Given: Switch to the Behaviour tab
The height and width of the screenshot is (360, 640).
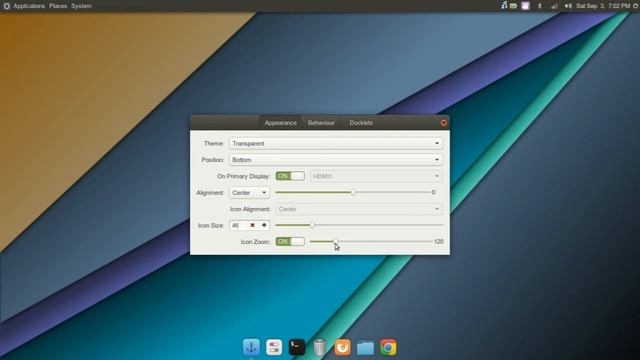Looking at the screenshot, I should point(321,122).
